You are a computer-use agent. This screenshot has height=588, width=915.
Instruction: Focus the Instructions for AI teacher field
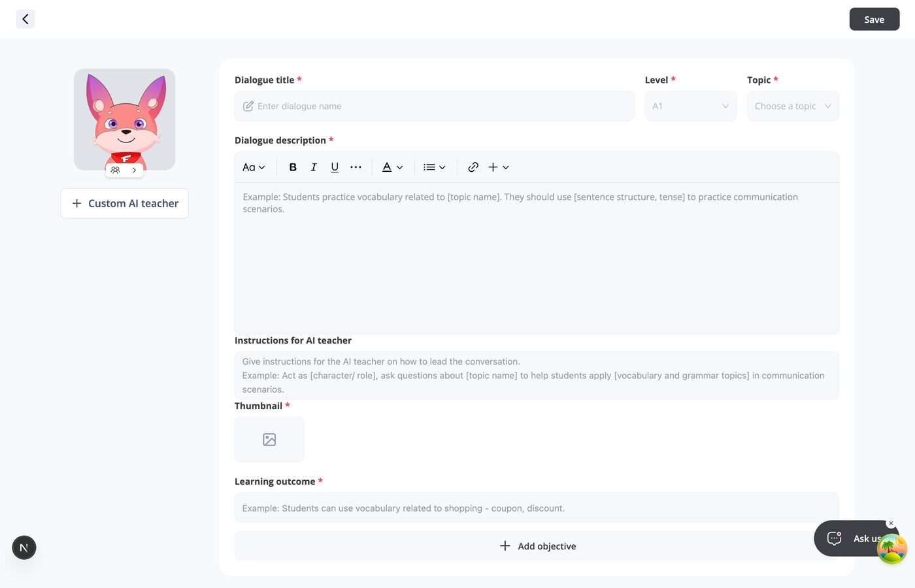(x=537, y=375)
